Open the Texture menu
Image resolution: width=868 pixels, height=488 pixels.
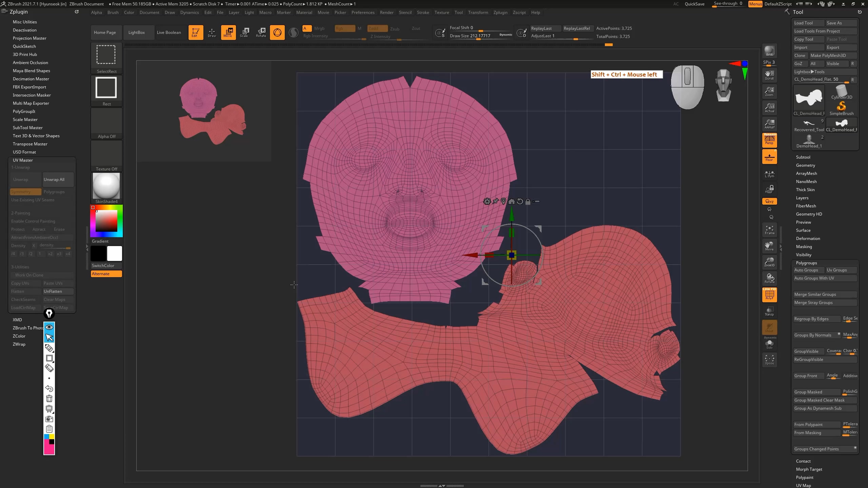(441, 13)
